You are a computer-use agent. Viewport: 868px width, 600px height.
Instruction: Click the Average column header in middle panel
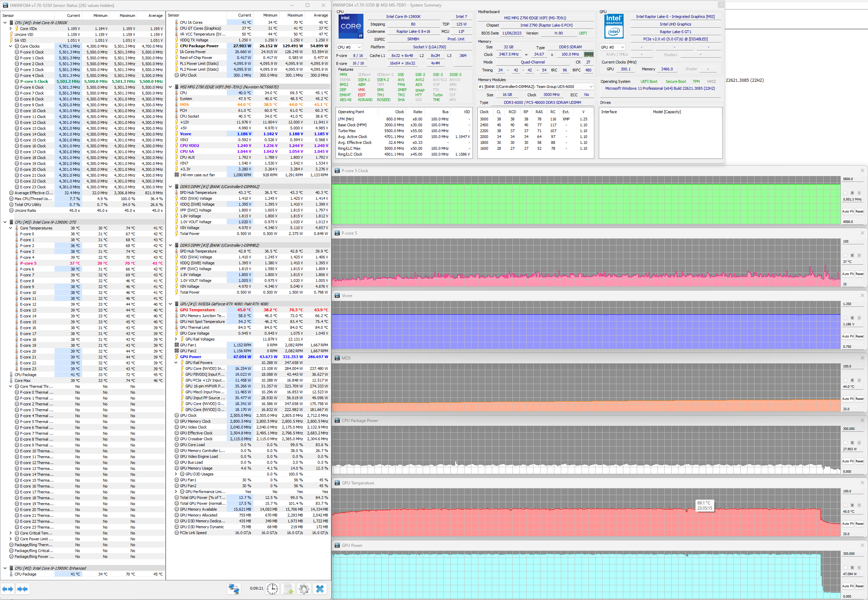[320, 16]
